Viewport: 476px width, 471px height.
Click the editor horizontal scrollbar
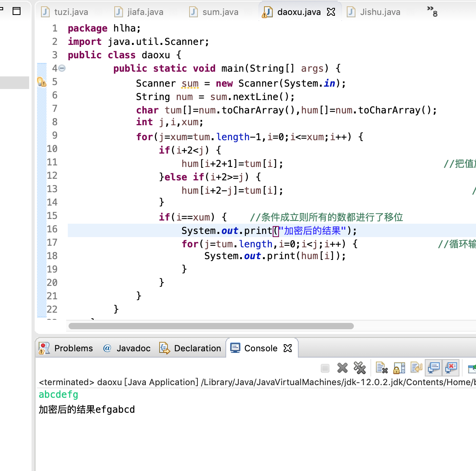coord(211,326)
